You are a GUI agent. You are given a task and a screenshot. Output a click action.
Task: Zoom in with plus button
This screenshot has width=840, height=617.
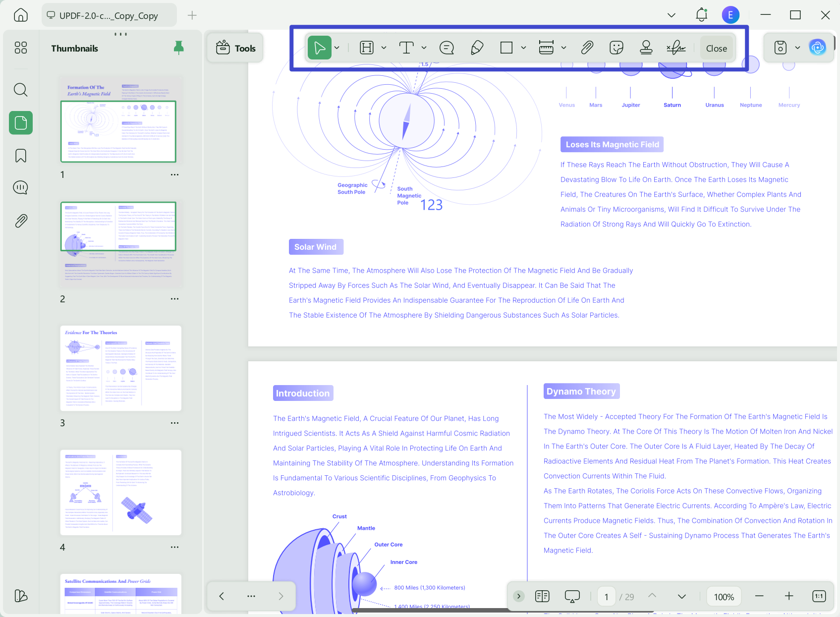point(789,596)
